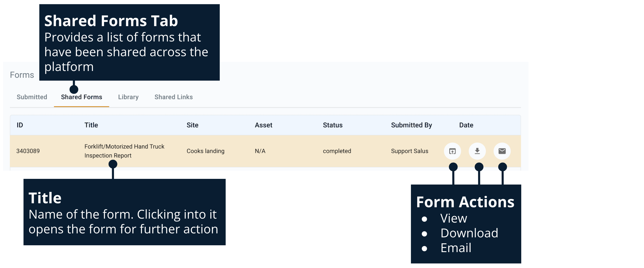The image size is (644, 268).
Task: Email the form using envelope icon
Action: click(x=502, y=151)
